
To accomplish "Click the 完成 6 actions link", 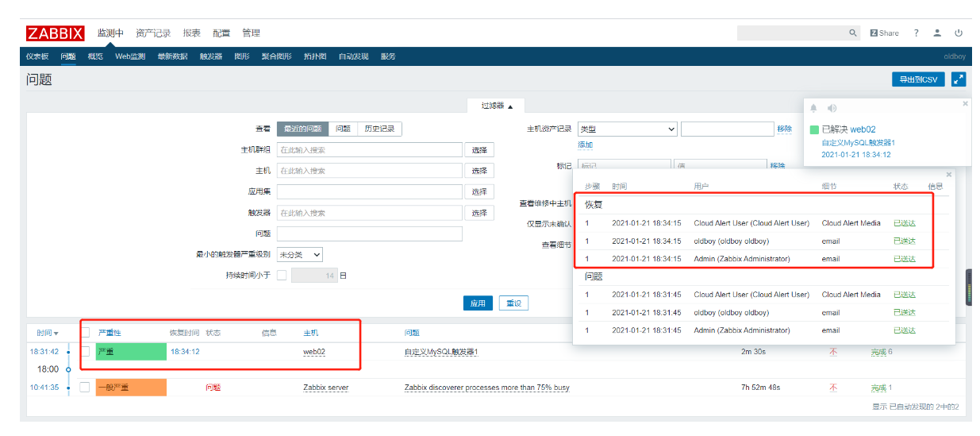I will pyautogui.click(x=881, y=351).
